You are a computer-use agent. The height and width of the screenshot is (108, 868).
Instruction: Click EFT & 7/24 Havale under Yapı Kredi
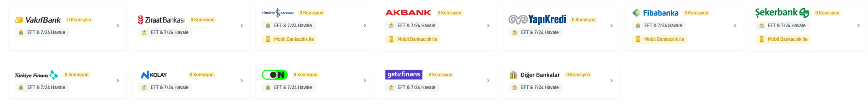coord(539,33)
